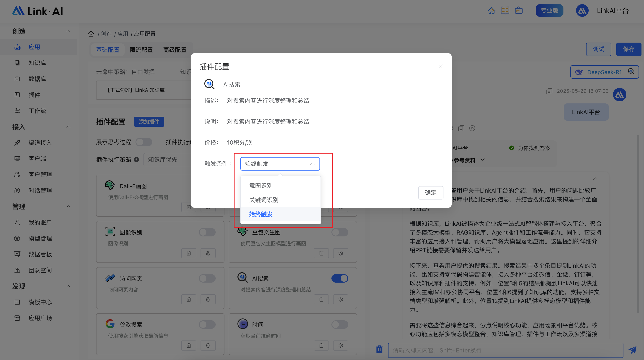
Task: Open 团队空间 in sidebar
Action: [x=39, y=270]
